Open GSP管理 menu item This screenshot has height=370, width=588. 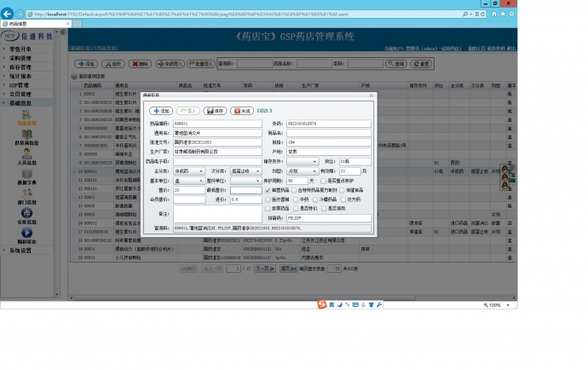[x=19, y=85]
